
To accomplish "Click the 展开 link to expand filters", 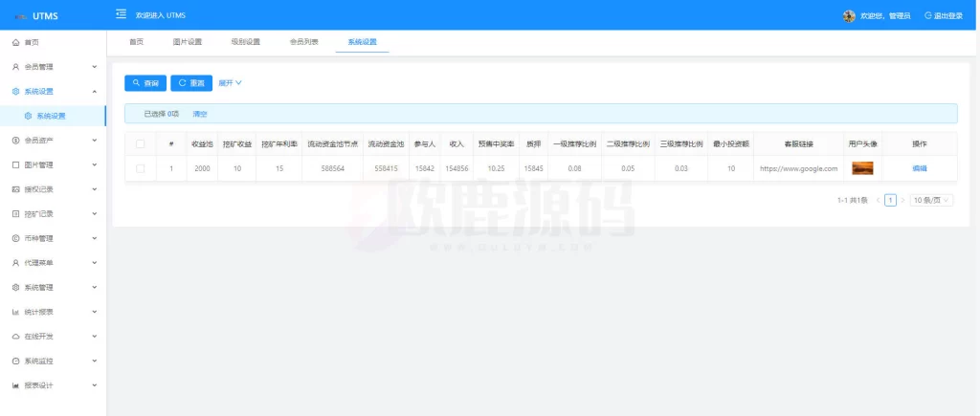I will click(230, 82).
